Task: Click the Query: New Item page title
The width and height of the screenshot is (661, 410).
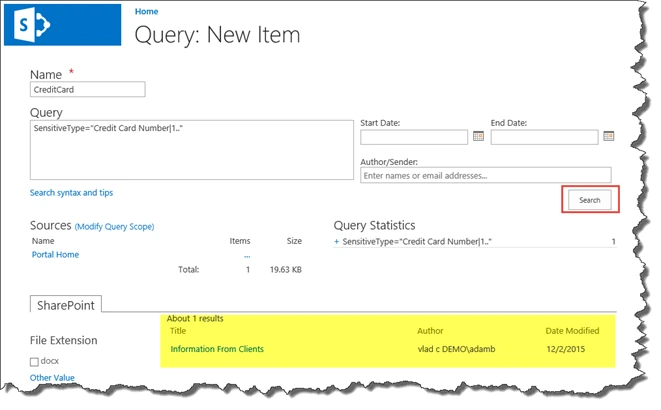Action: click(217, 35)
